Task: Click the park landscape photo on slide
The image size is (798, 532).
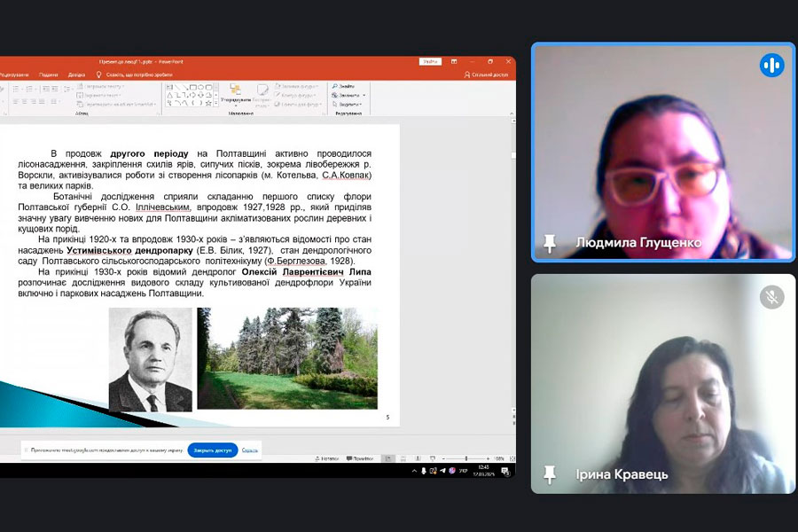Action: pyautogui.click(x=287, y=358)
